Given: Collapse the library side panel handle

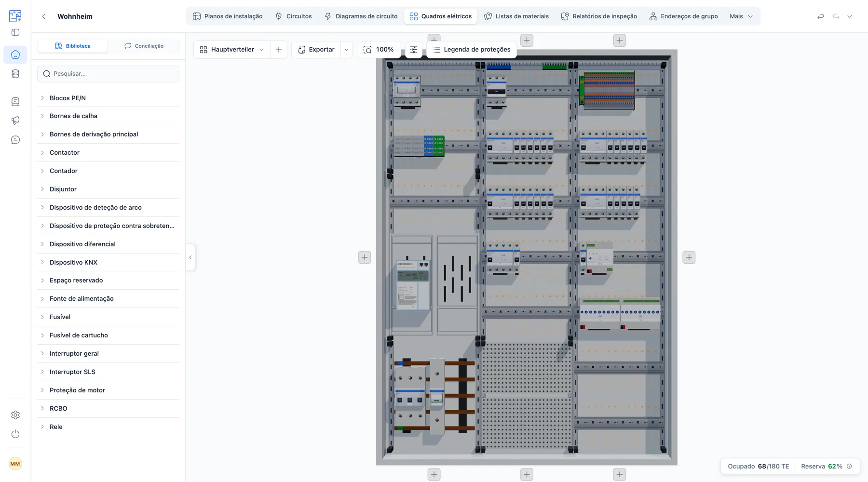Looking at the screenshot, I should coord(190,257).
